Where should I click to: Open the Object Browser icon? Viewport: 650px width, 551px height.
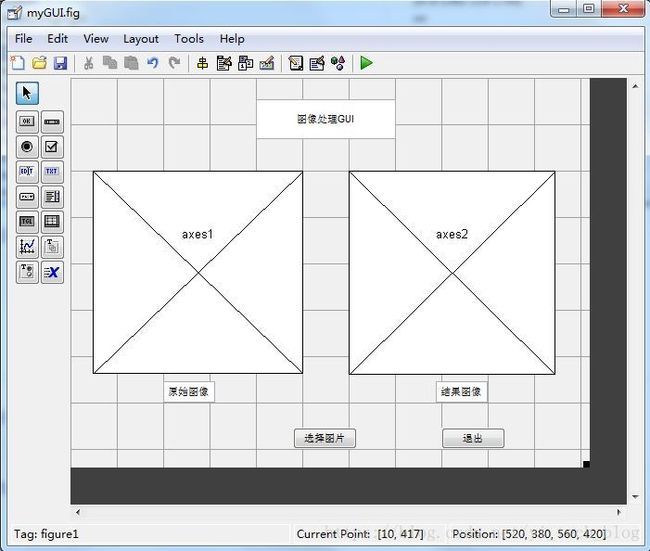pos(338,63)
